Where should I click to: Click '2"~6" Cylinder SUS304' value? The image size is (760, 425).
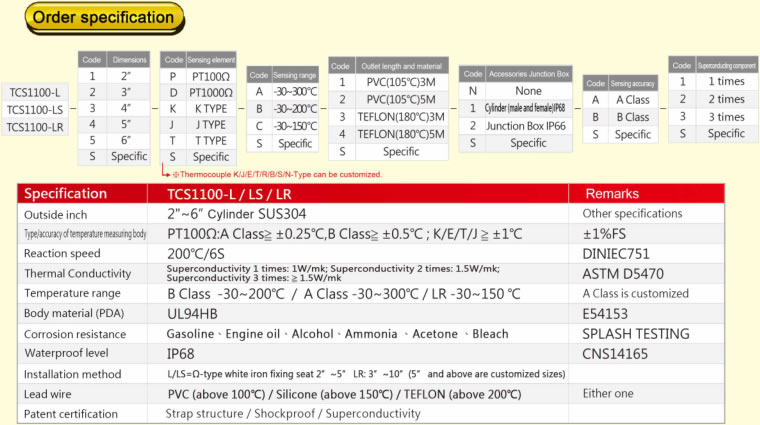click(x=237, y=214)
